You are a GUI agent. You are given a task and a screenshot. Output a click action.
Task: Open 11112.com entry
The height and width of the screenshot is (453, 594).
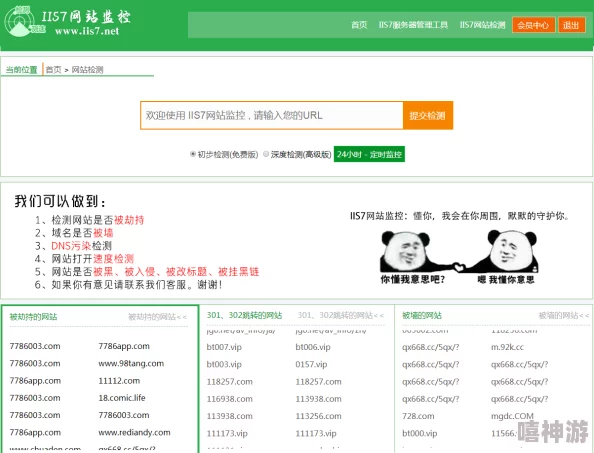pyautogui.click(x=119, y=381)
